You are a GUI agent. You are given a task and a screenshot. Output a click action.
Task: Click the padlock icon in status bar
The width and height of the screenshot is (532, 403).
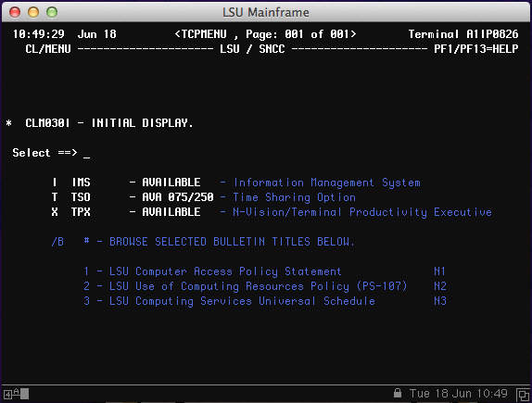(398, 393)
